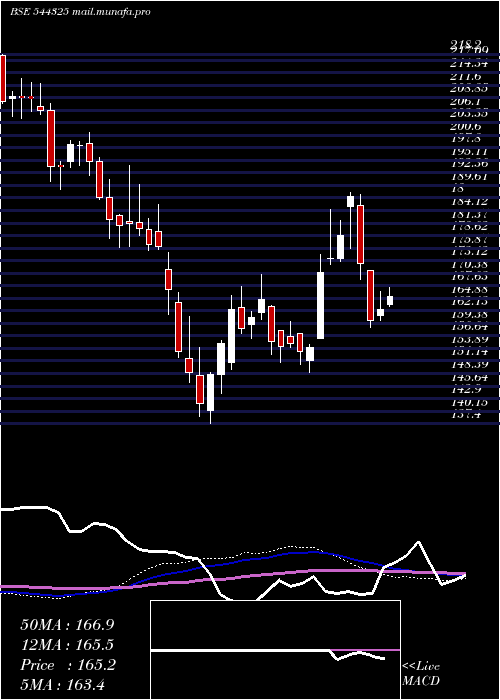The image size is (500, 700).
Task: Select the 153.89 price axis label
Action: tap(469, 339)
